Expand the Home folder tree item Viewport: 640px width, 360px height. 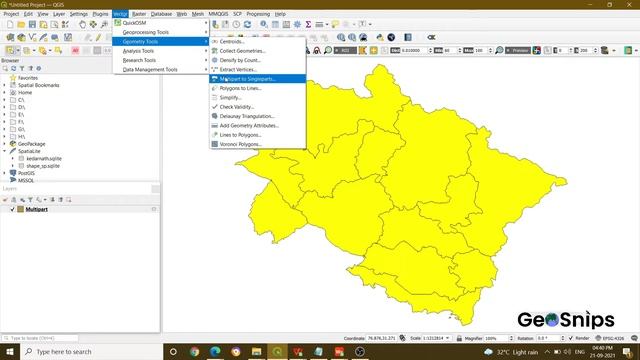pos(4,93)
